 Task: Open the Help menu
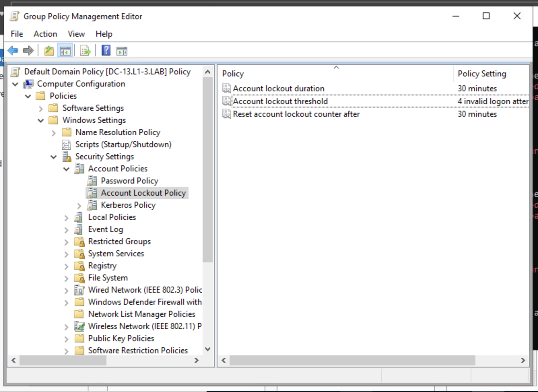coord(104,34)
